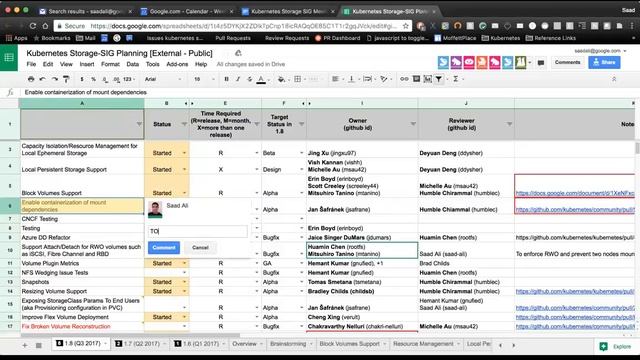This screenshot has width=640, height=360.
Task: Toggle italic formatting
Action: point(238,79)
